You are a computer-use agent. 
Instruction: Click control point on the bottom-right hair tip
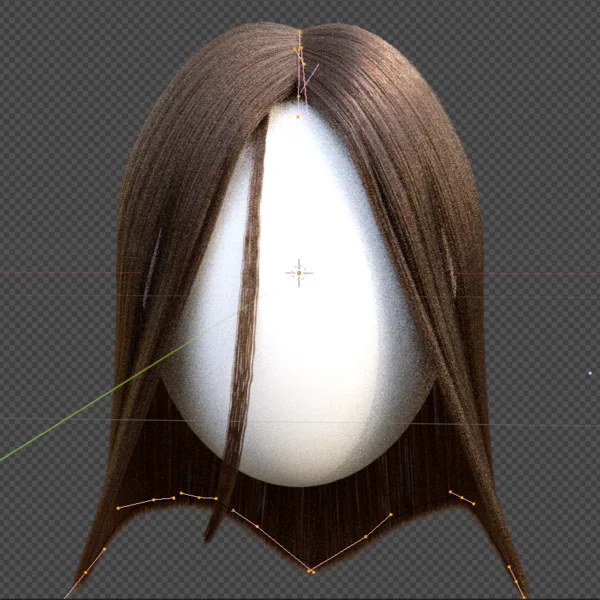(514, 581)
